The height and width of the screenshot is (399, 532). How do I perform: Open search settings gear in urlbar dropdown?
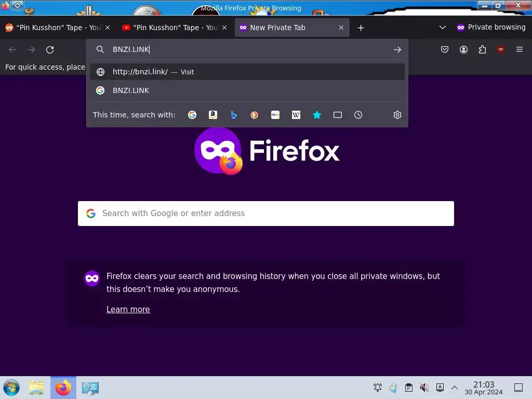tap(397, 115)
